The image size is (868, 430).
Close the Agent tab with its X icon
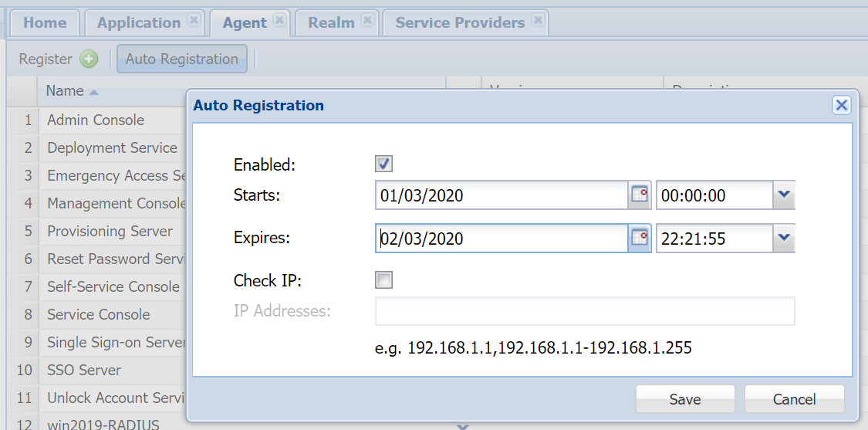[279, 21]
